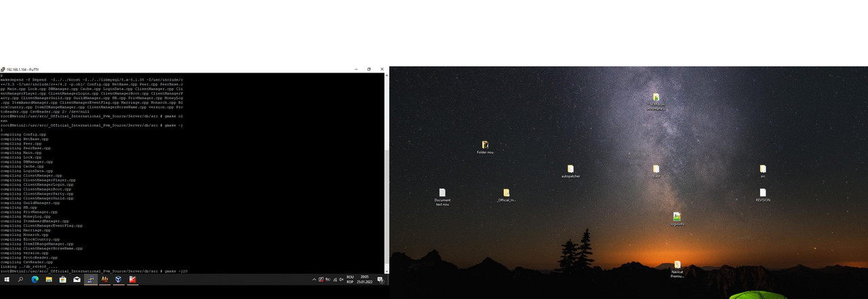Select Folder nou desktop icon
Image resolution: width=868 pixels, height=299 pixels.
point(485,148)
